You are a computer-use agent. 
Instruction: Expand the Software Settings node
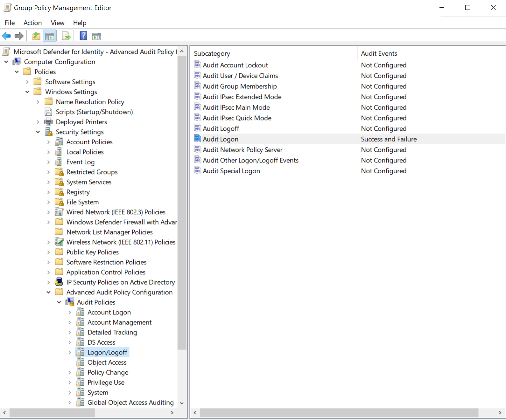pos(27,82)
